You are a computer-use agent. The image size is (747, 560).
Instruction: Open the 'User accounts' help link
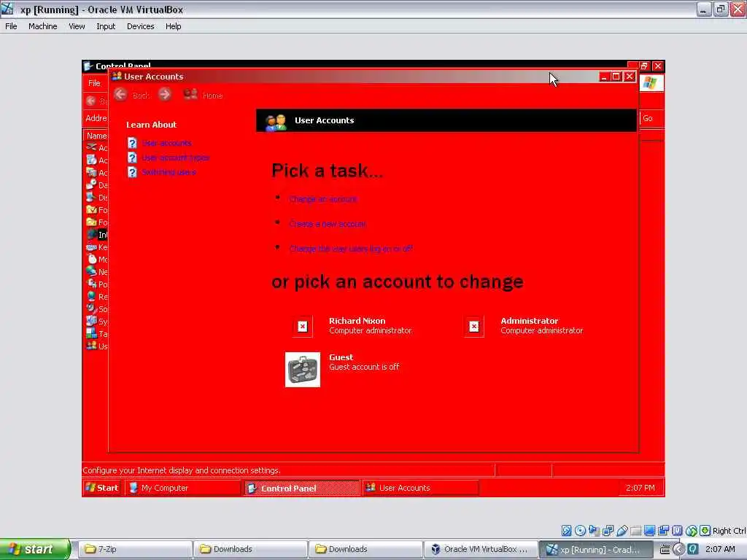click(x=167, y=143)
